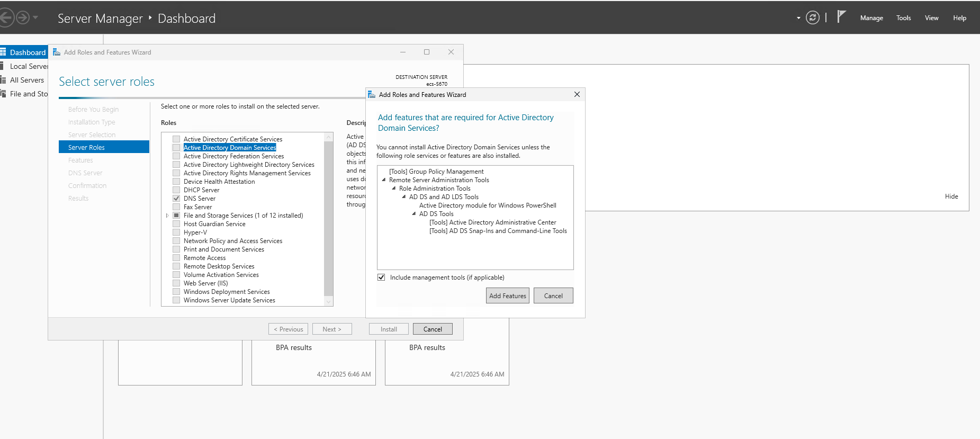Check the Hyper-V role checkbox

coord(176,232)
